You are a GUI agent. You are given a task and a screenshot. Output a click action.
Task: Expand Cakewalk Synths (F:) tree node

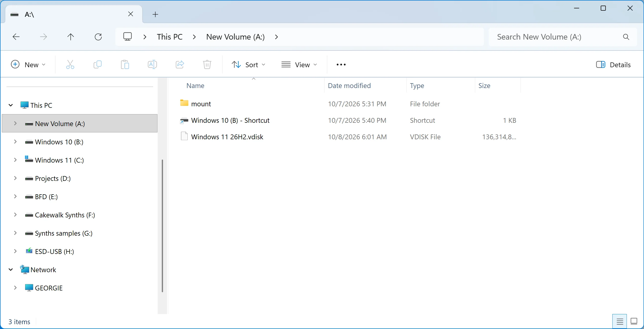[15, 215]
